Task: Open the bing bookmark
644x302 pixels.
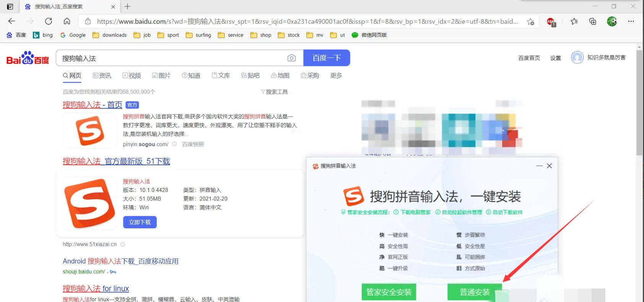Action: point(43,35)
